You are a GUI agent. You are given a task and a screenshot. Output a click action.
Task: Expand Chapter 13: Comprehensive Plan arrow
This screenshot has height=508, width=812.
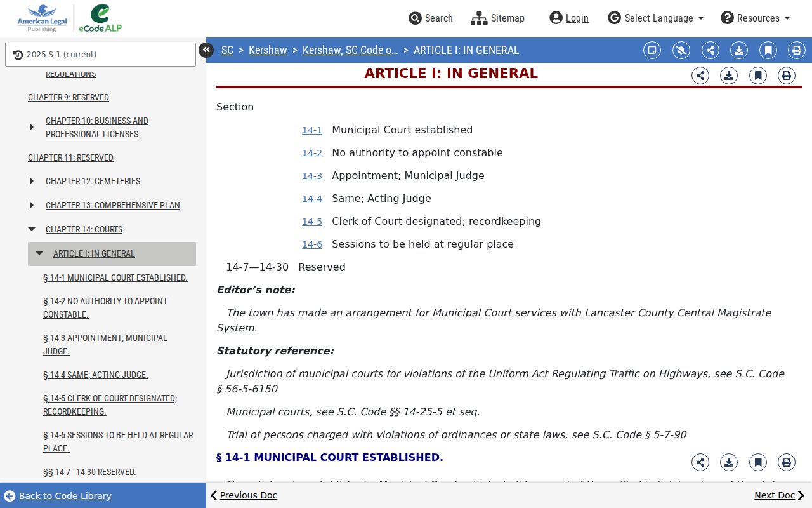(x=32, y=205)
